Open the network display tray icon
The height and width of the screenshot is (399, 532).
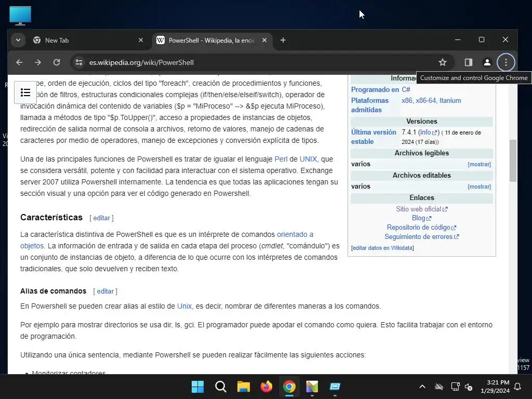click(455, 387)
